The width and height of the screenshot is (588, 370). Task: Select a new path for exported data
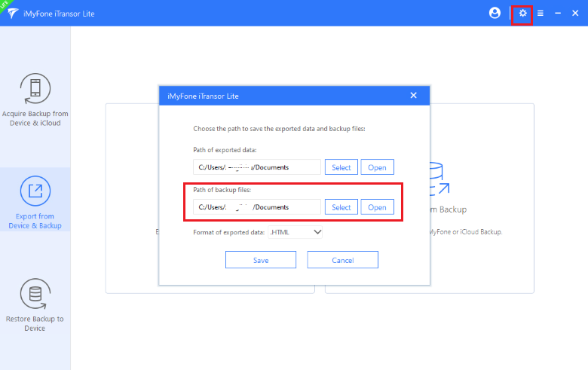pos(341,167)
